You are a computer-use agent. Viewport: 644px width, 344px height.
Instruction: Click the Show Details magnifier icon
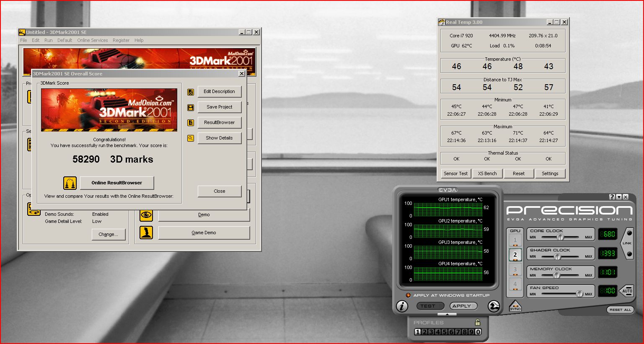pyautogui.click(x=191, y=138)
